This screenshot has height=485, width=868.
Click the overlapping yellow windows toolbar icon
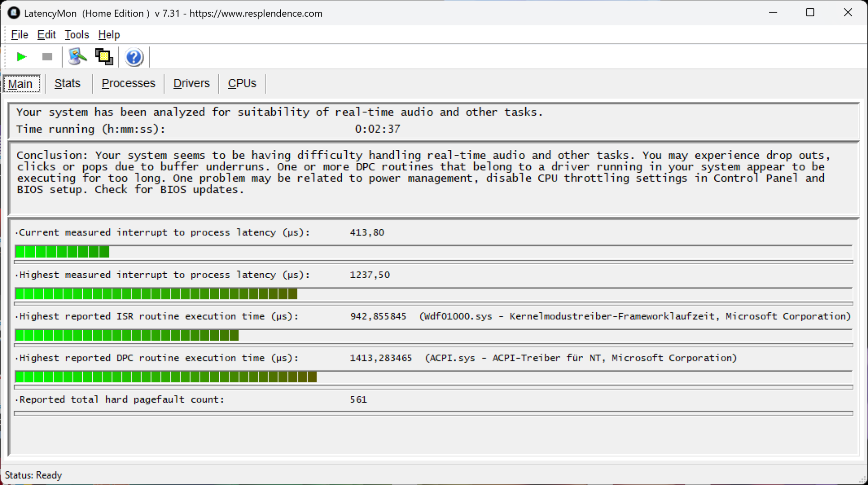pyautogui.click(x=104, y=57)
